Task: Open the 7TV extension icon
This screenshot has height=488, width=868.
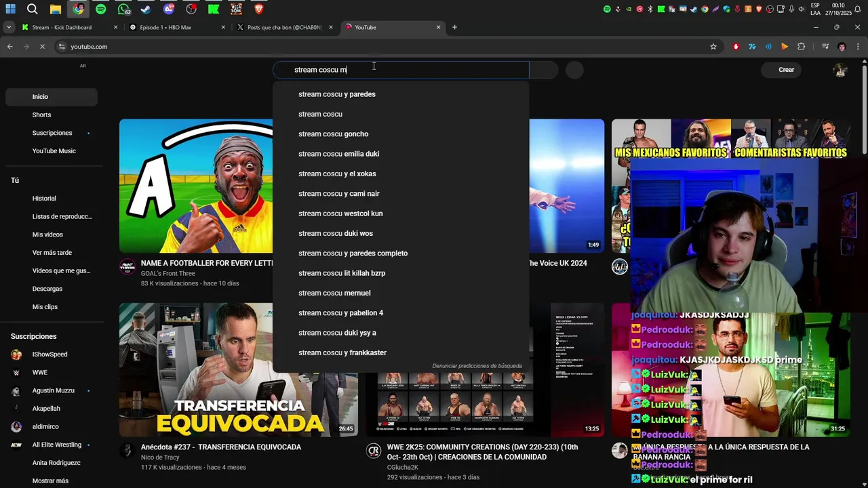Action: [752, 47]
